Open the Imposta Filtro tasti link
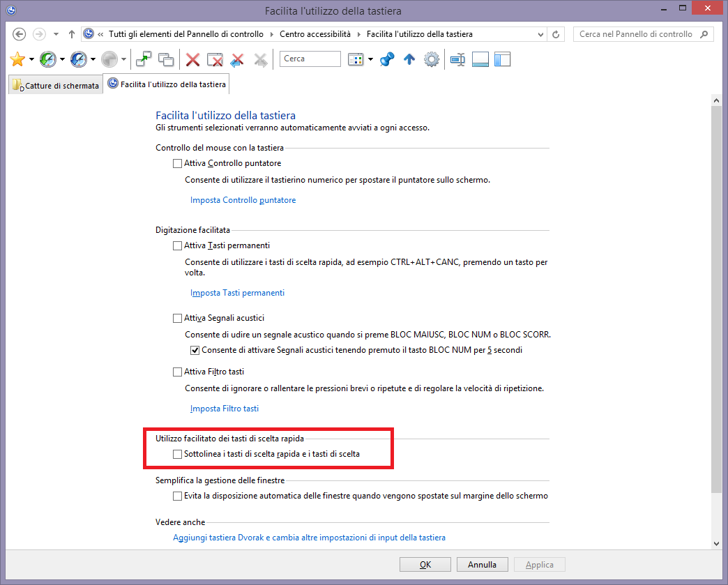The image size is (728, 585). [225, 409]
